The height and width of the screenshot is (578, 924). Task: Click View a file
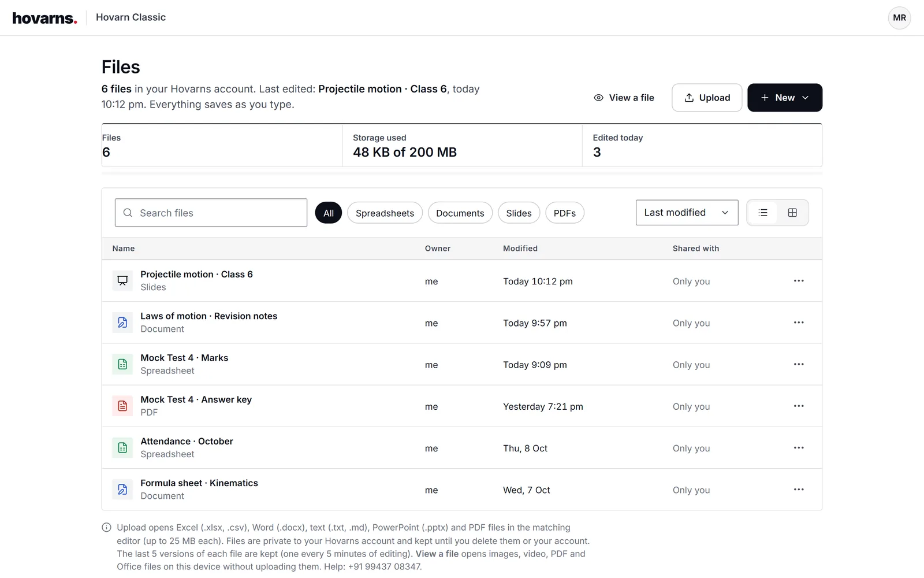click(624, 98)
